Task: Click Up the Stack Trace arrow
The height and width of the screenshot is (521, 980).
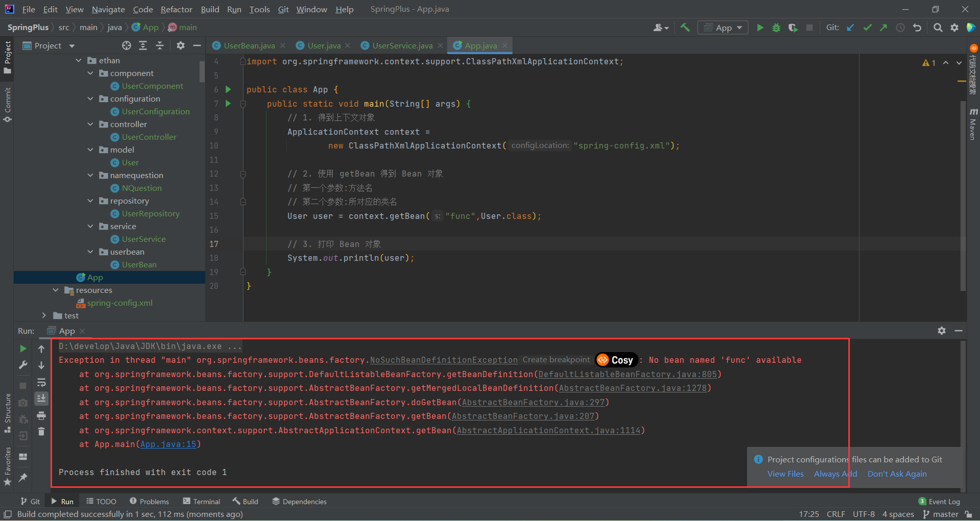Action: point(41,349)
